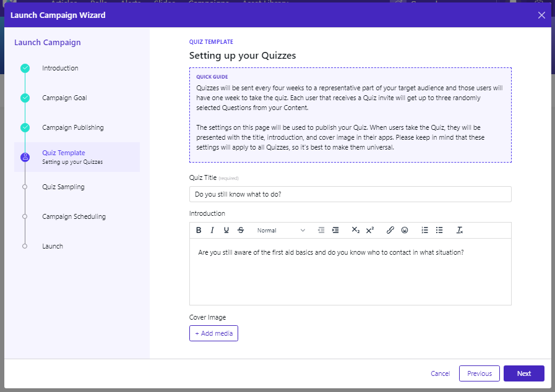Click the Introduction step checkmark icon
This screenshot has height=392, width=555.
tap(25, 68)
